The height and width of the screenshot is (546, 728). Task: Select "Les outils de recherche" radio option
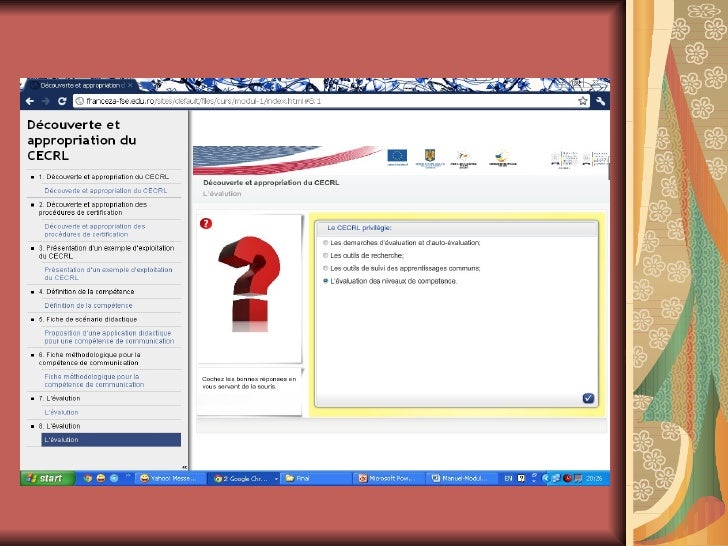[x=325, y=256]
